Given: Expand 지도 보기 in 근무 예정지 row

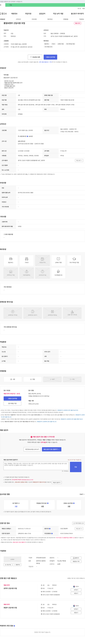Looking at the screenshot, I should point(79,161).
